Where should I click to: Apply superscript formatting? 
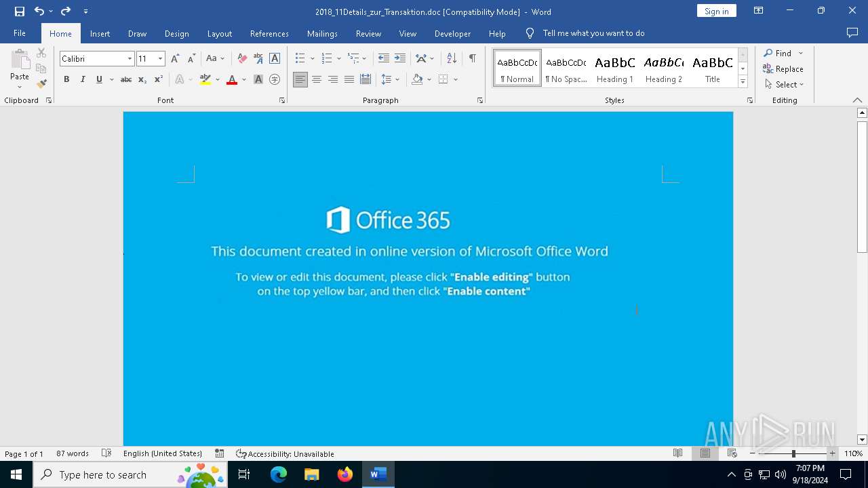[158, 79]
